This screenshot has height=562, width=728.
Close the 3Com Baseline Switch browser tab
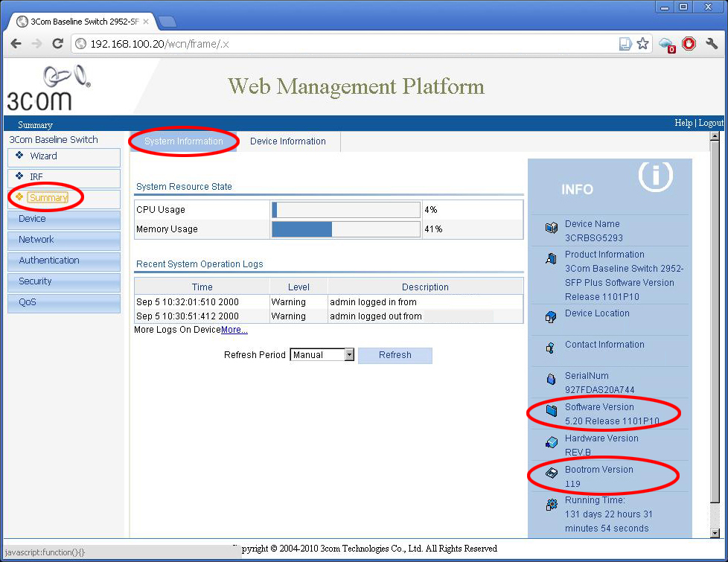point(146,22)
